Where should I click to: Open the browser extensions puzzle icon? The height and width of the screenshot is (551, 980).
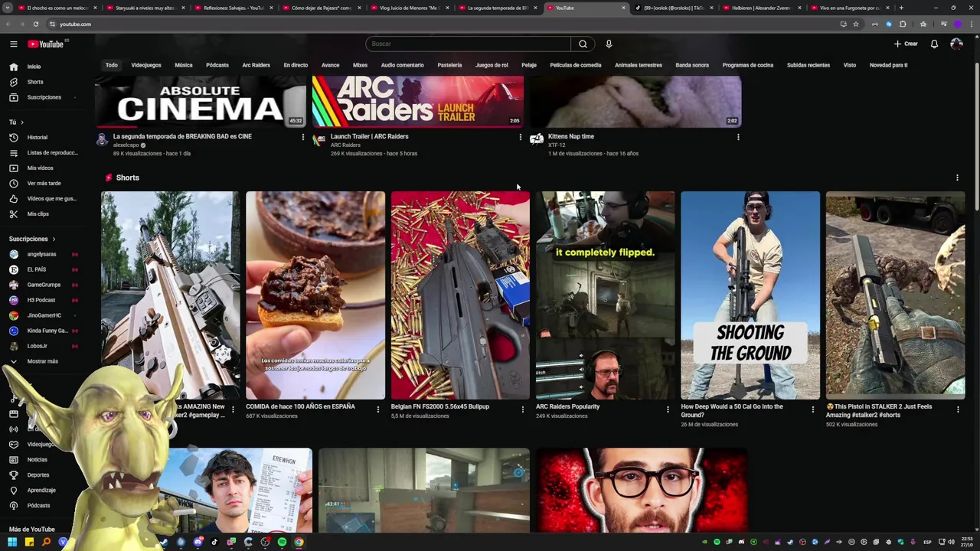[903, 24]
